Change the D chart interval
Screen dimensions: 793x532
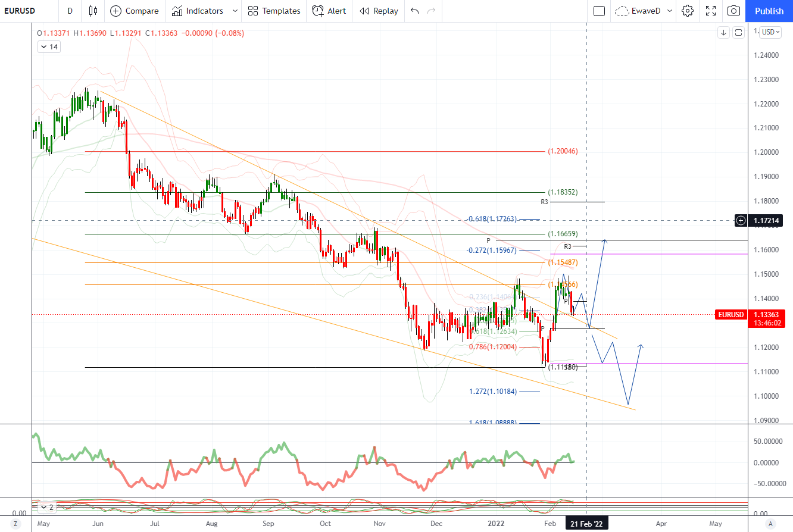[70, 11]
